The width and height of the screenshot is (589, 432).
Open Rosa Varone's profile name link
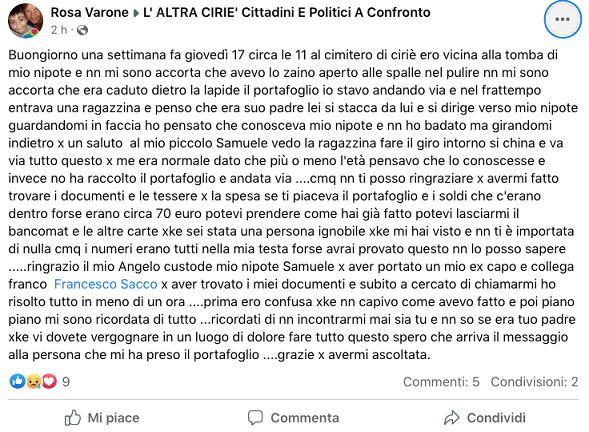tap(89, 12)
